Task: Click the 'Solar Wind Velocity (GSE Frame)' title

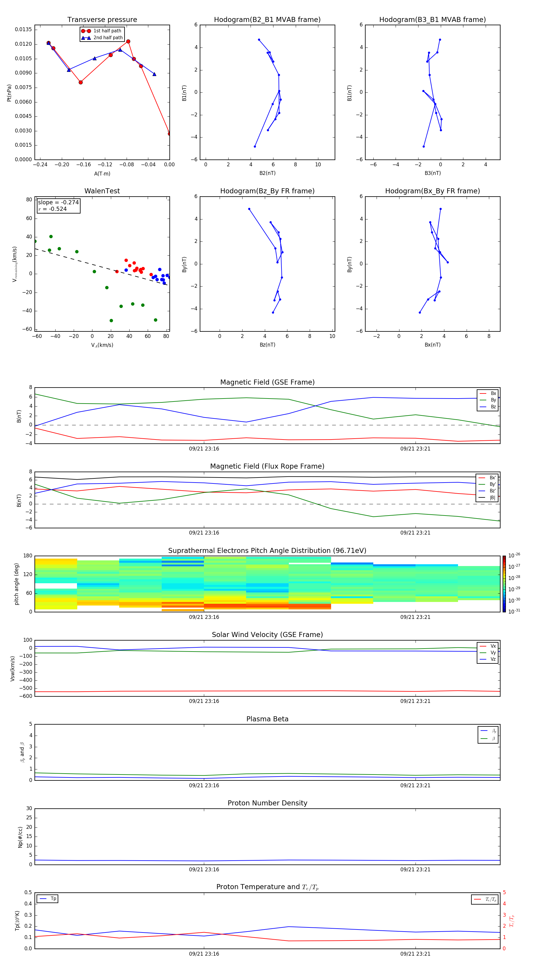Action: [x=267, y=635]
